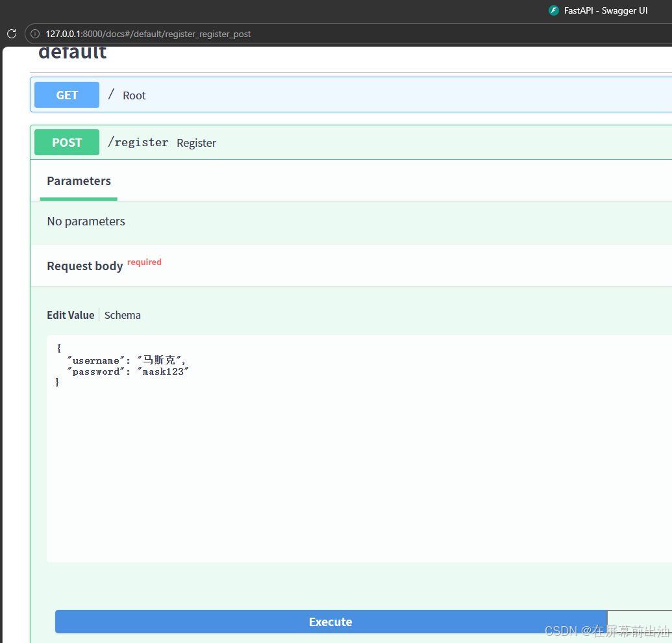This screenshot has width=672, height=643.
Task: Select the Parameters tab
Action: coord(79,181)
